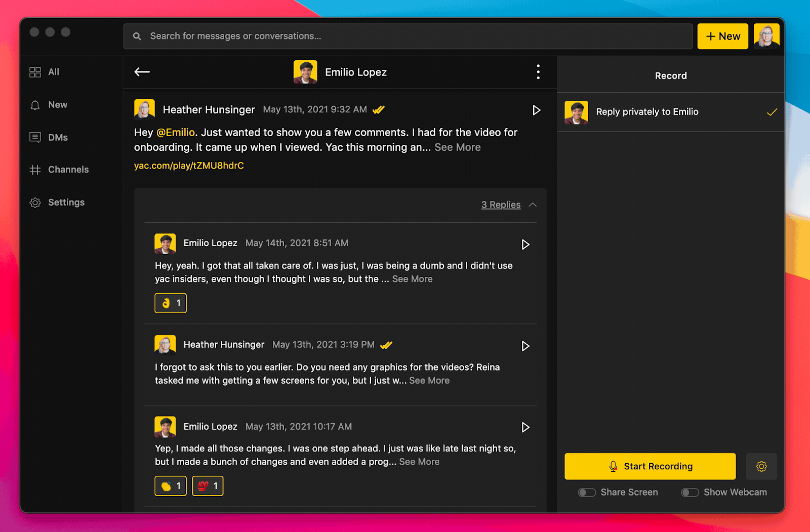
Task: Click Heather's avatar on the top message
Action: 144,109
